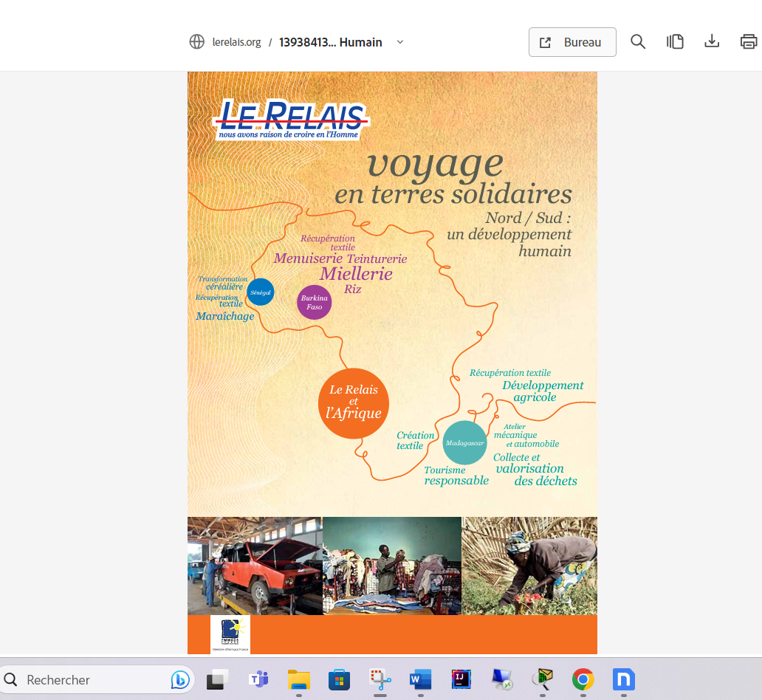
Task: Click the 'Nord / Sud :' subtitle text
Action: (528, 218)
